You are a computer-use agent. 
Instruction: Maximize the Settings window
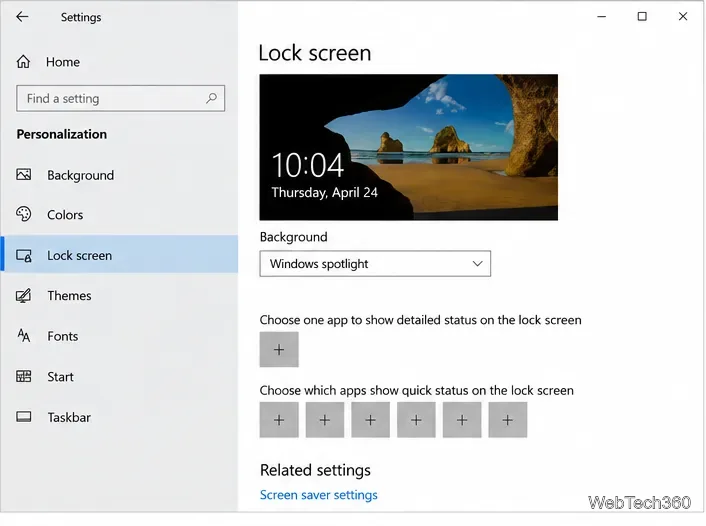642,17
